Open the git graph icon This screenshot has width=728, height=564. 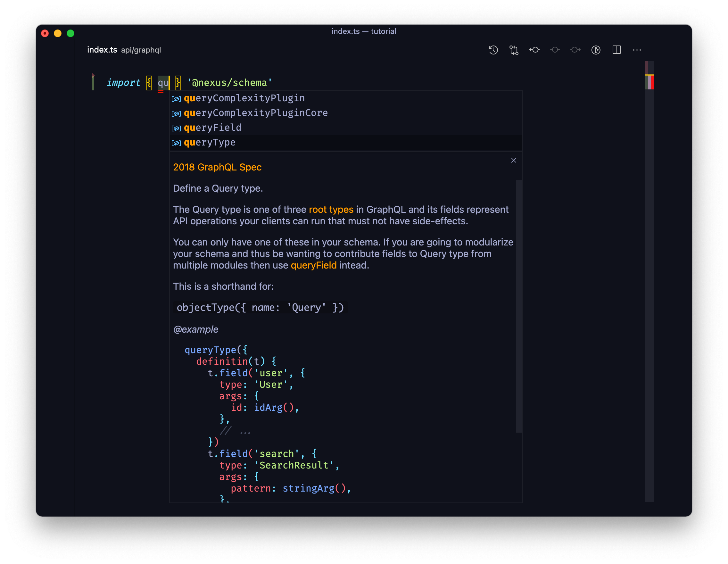pos(596,50)
